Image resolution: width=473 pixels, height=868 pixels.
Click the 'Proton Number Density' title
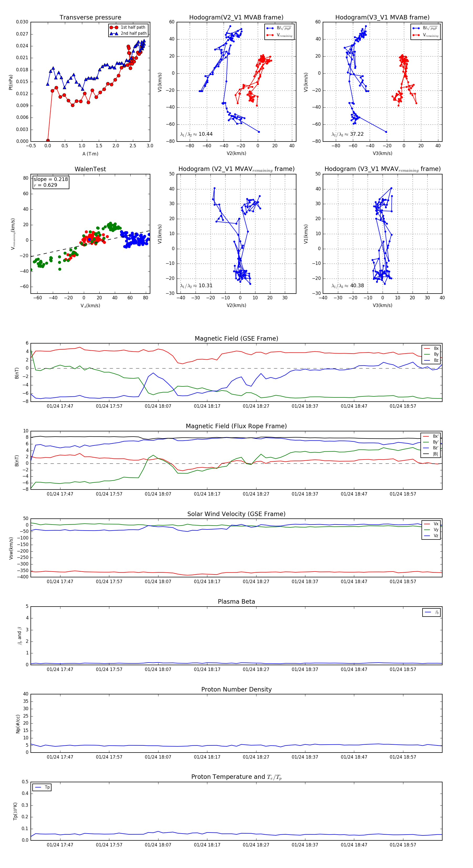click(x=236, y=689)
